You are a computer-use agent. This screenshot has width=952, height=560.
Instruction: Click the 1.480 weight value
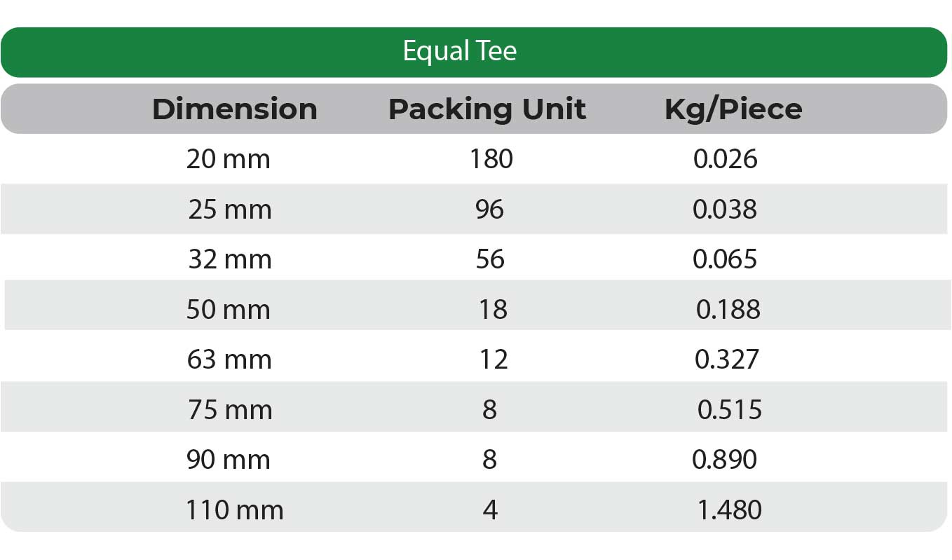730,510
